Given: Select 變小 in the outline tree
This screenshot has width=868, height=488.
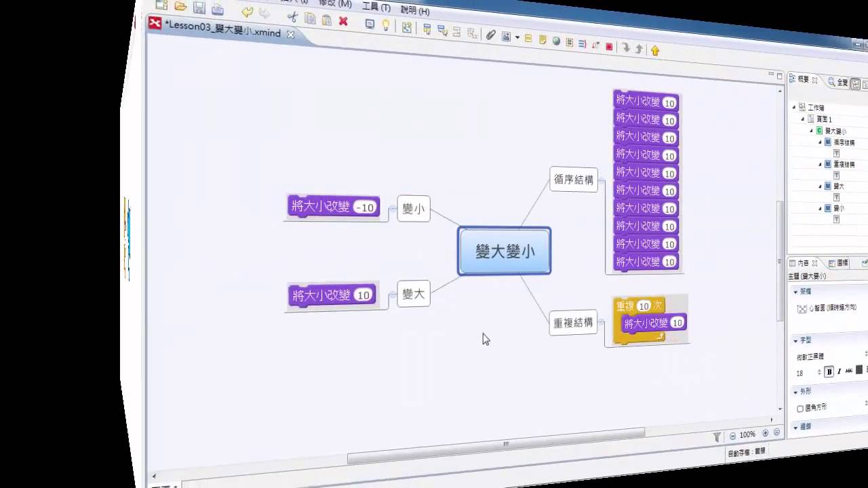Looking at the screenshot, I should click(839, 208).
